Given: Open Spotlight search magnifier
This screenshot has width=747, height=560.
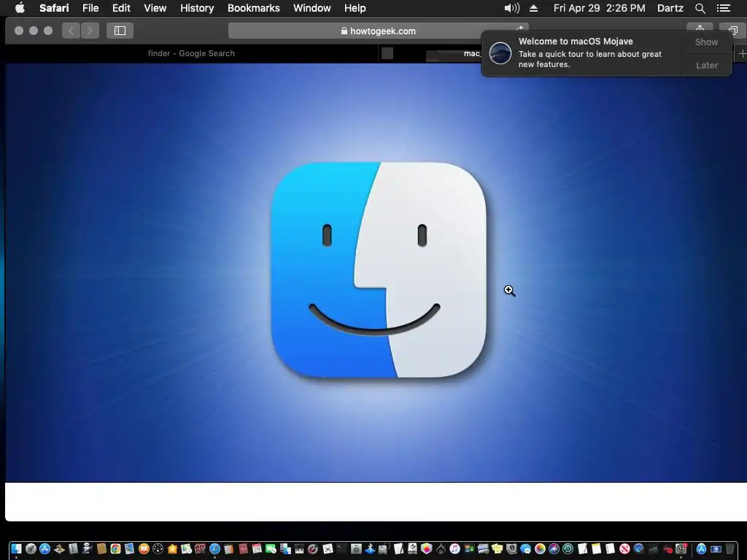Looking at the screenshot, I should point(700,8).
